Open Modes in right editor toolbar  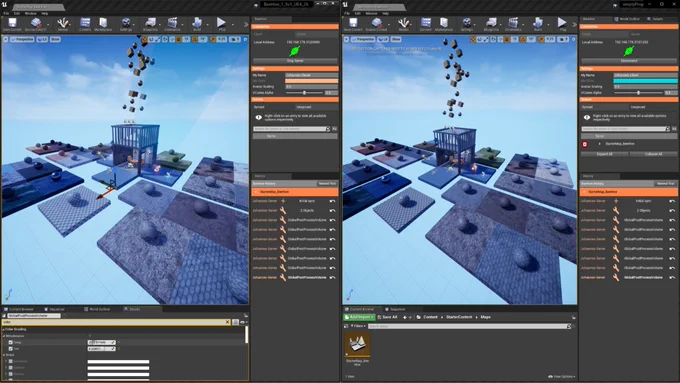point(404,24)
